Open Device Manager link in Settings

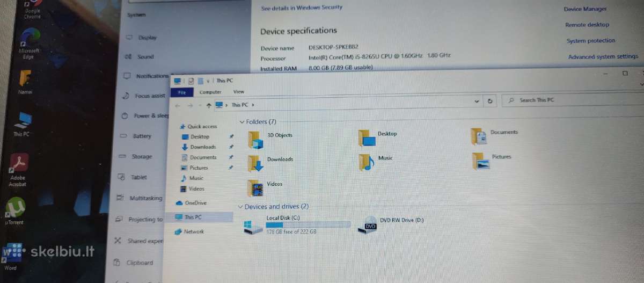click(586, 9)
